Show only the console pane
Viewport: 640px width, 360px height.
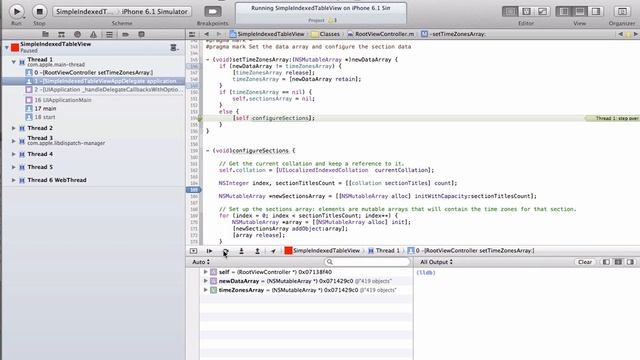631,262
